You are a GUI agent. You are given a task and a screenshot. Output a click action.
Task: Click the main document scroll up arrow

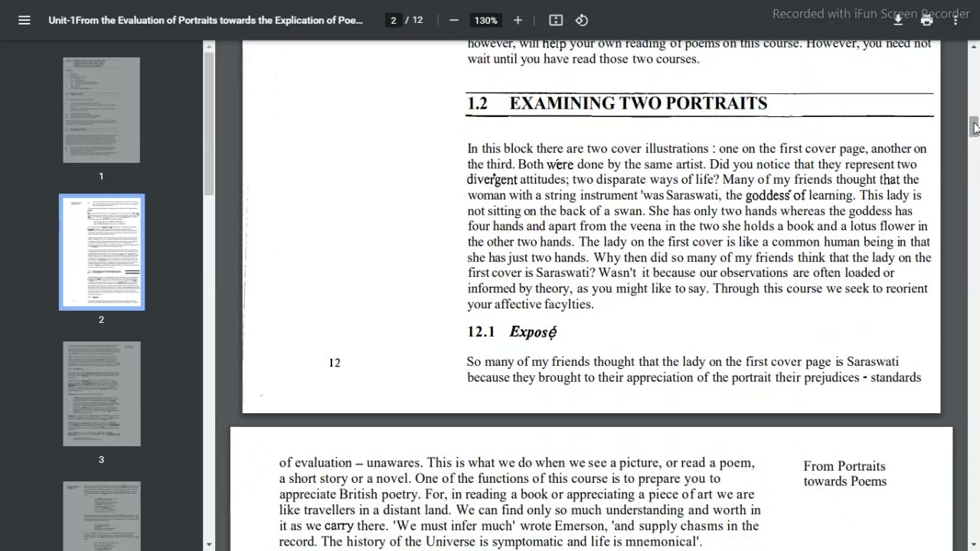point(974,47)
